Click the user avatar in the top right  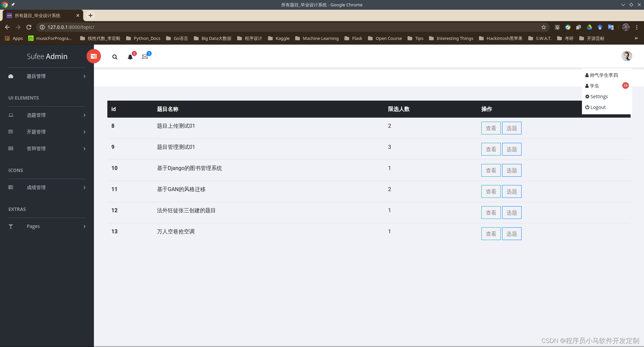pos(627,56)
